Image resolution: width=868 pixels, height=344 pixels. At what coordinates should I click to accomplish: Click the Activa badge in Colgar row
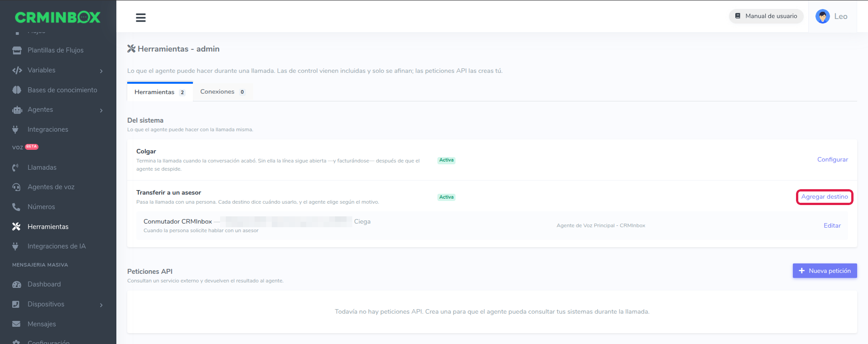tap(446, 160)
